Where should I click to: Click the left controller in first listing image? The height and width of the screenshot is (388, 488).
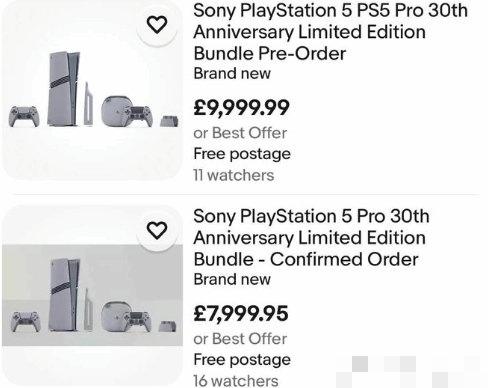(24, 116)
